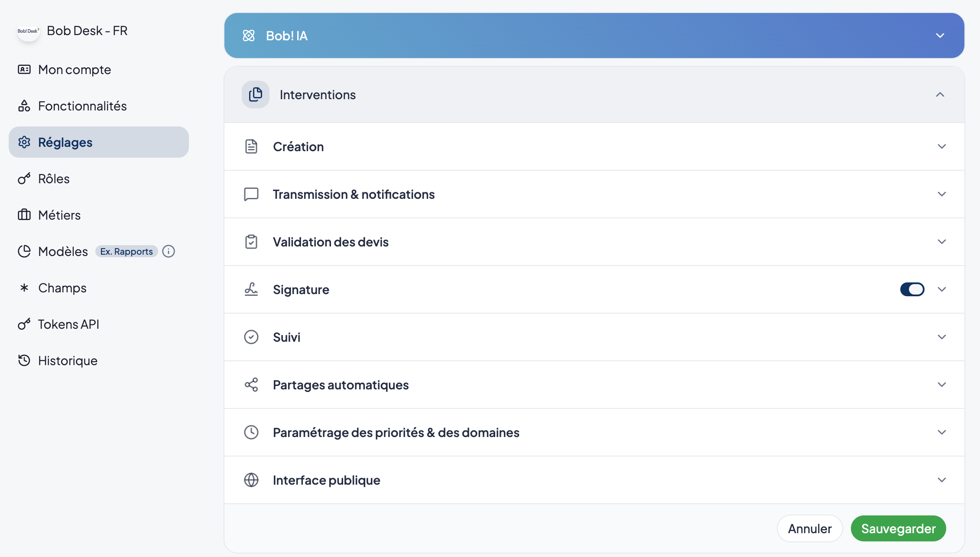Click the Tokens API key icon

point(24,324)
